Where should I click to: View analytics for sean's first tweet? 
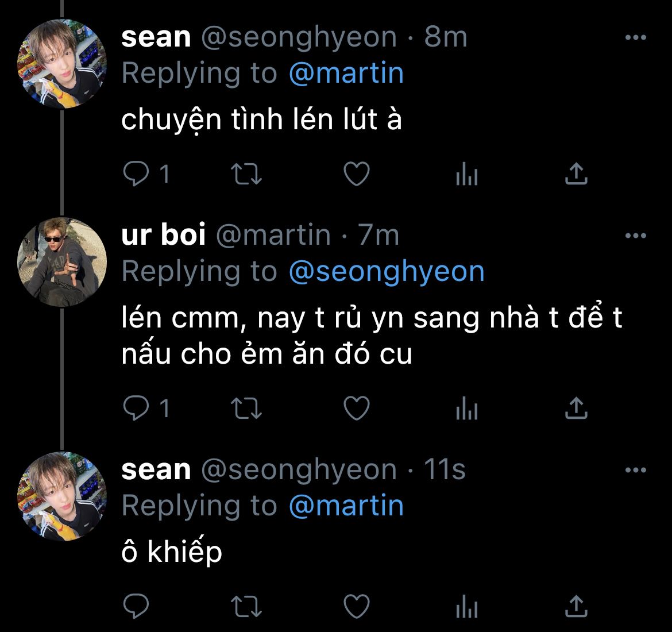coord(466,174)
